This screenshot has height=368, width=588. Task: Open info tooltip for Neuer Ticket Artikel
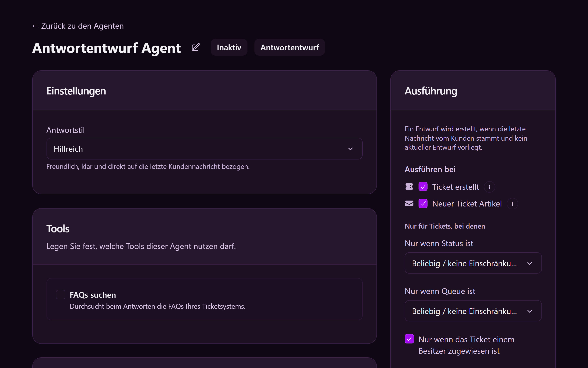pos(512,204)
